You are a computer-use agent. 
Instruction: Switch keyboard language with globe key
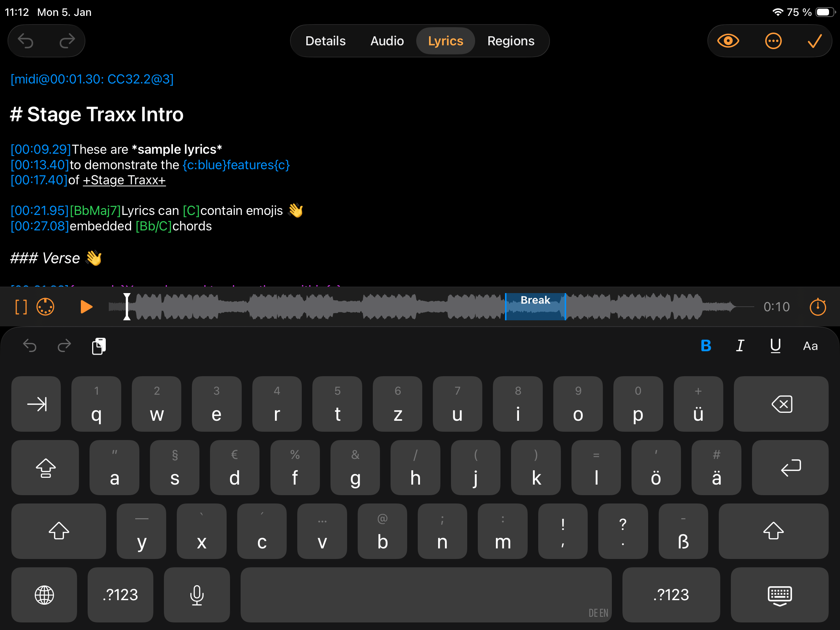point(44,595)
